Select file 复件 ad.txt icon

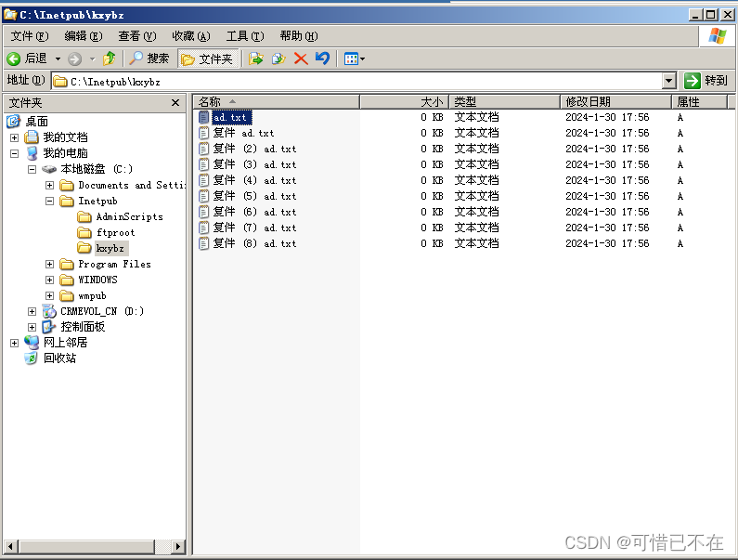pyautogui.click(x=204, y=134)
